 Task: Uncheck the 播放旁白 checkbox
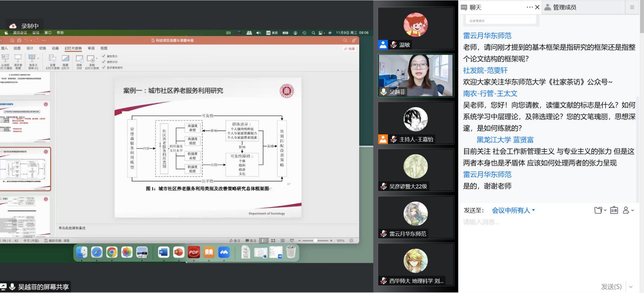click(104, 56)
